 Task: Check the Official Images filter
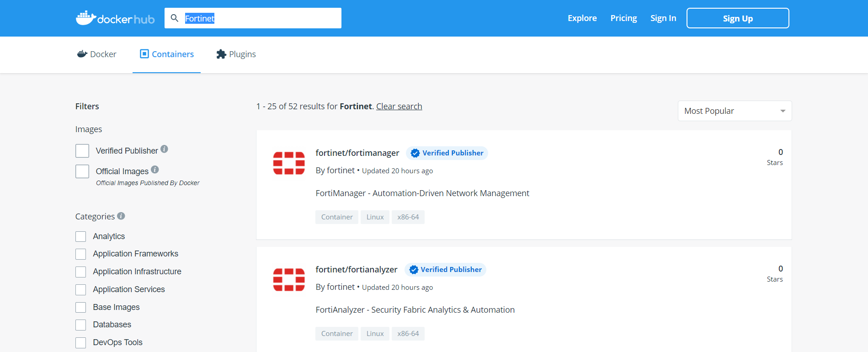(82, 171)
